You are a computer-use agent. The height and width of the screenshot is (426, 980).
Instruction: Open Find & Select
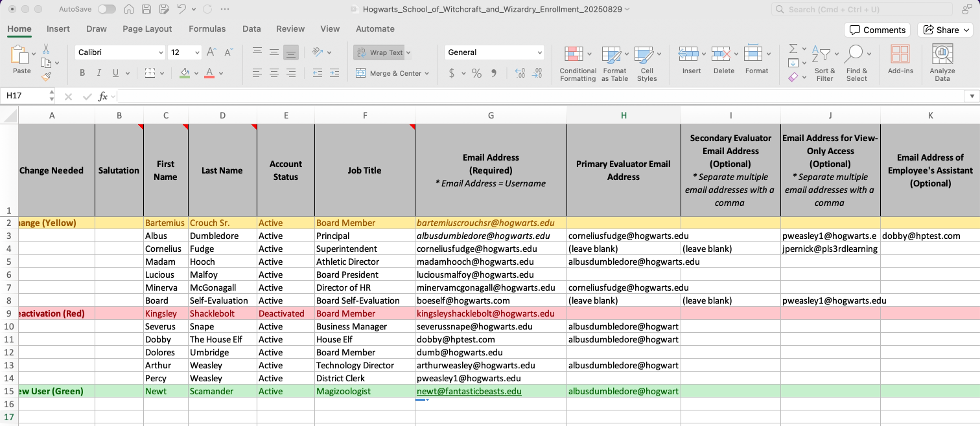(856, 63)
